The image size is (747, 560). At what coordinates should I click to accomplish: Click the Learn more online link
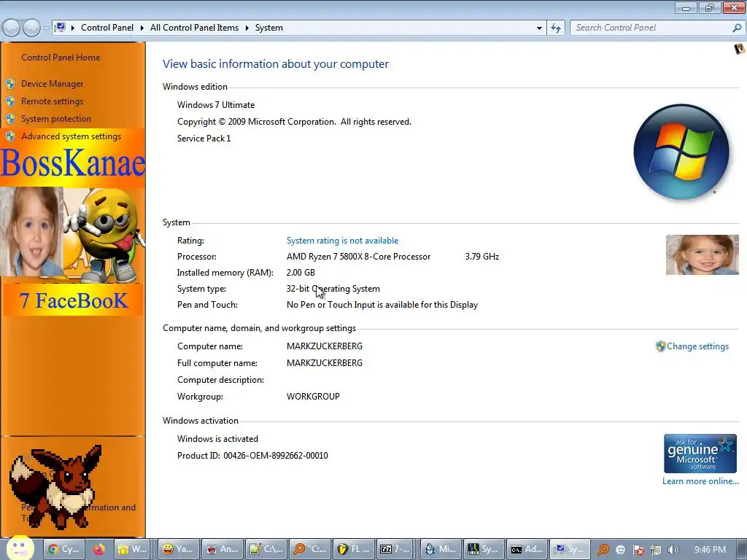pos(700,481)
